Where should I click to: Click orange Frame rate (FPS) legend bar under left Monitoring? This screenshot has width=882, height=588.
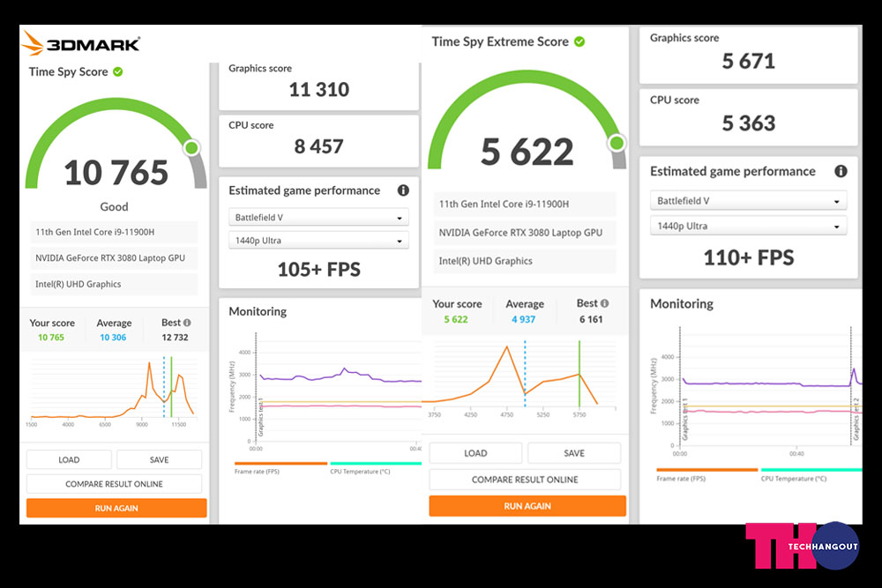280,464
